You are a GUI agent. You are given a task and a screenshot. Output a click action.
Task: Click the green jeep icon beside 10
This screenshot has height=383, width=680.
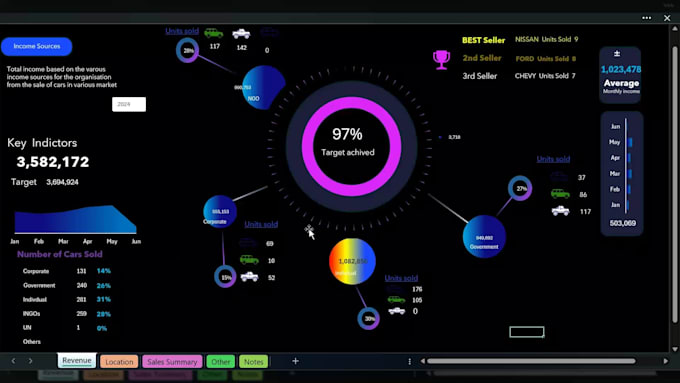[x=249, y=259]
